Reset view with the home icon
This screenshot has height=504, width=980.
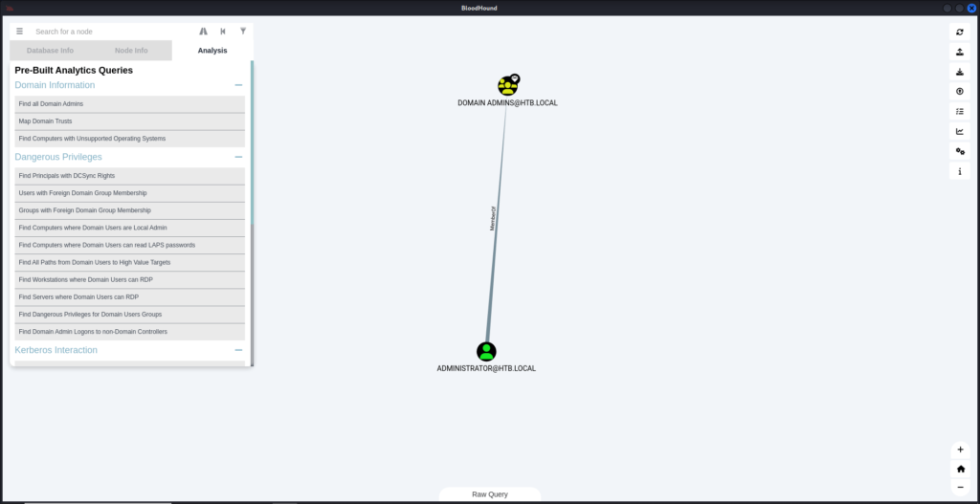click(961, 469)
